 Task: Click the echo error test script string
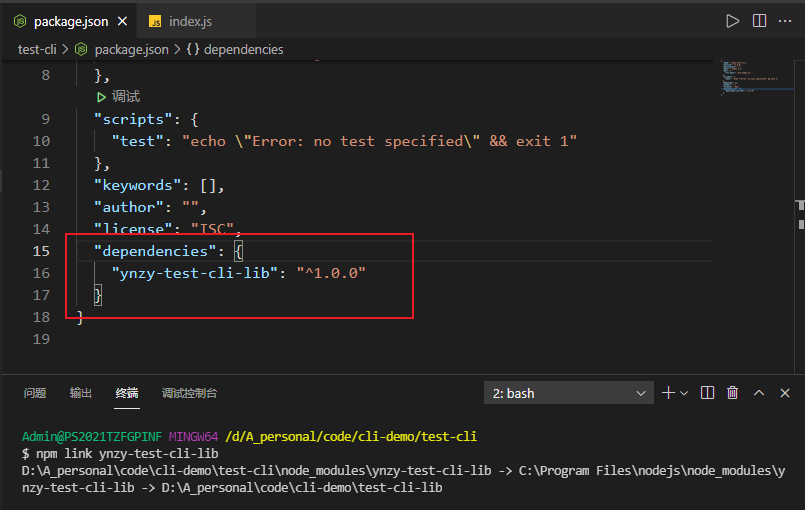tap(379, 141)
